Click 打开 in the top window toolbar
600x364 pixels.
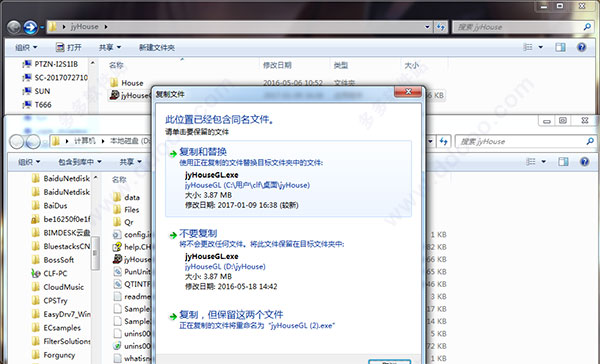click(x=69, y=47)
